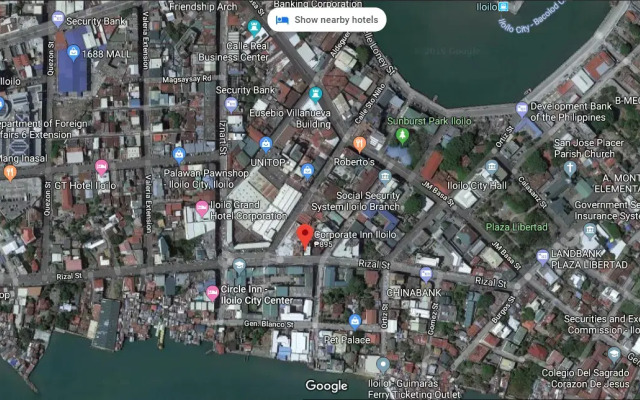Image resolution: width=640 pixels, height=400 pixels.
Task: Click the Google logo at the bottom
Action: 326,386
